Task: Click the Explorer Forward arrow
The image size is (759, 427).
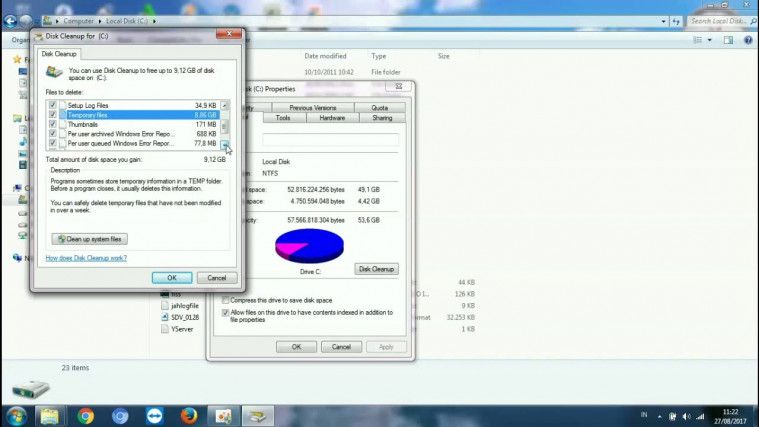Action: (26, 21)
